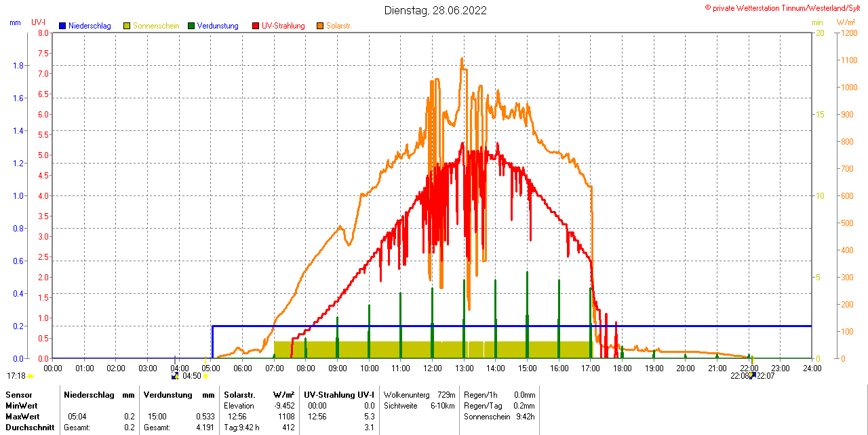This screenshot has height=435, width=868.
Task: Click the Solarstr. average value 412
Action: pos(288,427)
